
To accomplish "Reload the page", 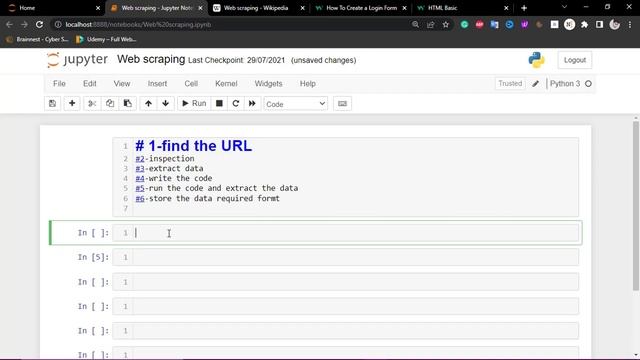I will coord(39,24).
